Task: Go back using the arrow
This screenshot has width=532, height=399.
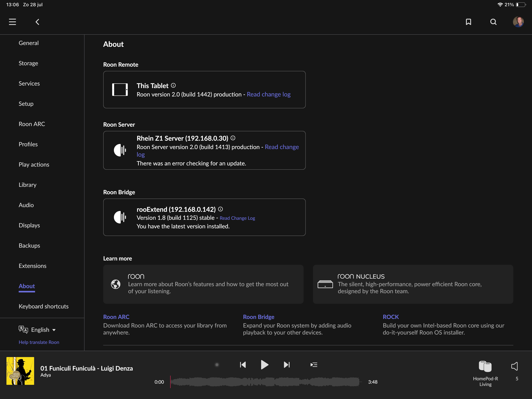Action: [37, 22]
